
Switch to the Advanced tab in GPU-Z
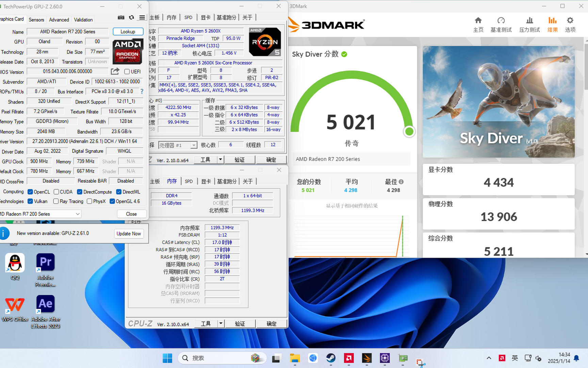pos(59,20)
